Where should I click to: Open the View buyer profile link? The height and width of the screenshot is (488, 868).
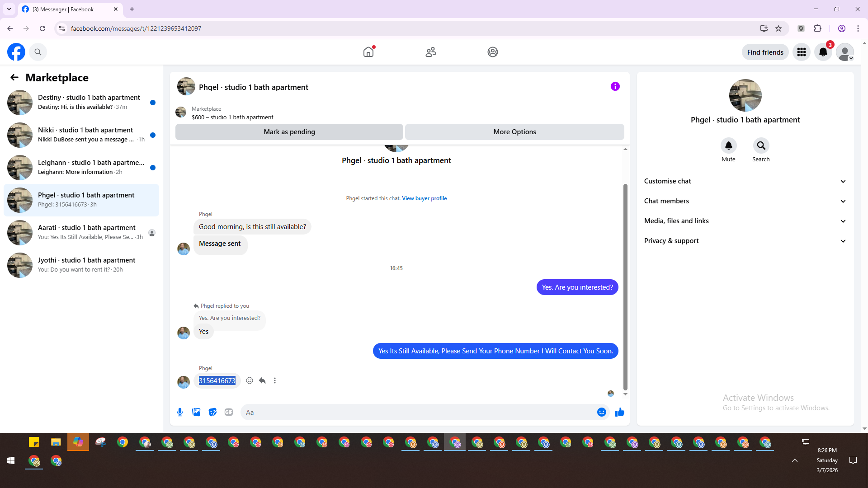click(x=425, y=198)
